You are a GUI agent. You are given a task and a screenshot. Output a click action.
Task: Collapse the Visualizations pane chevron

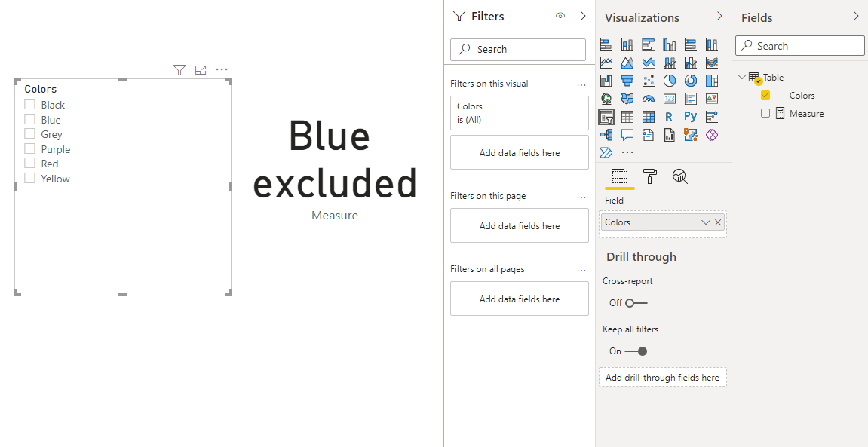tap(719, 16)
